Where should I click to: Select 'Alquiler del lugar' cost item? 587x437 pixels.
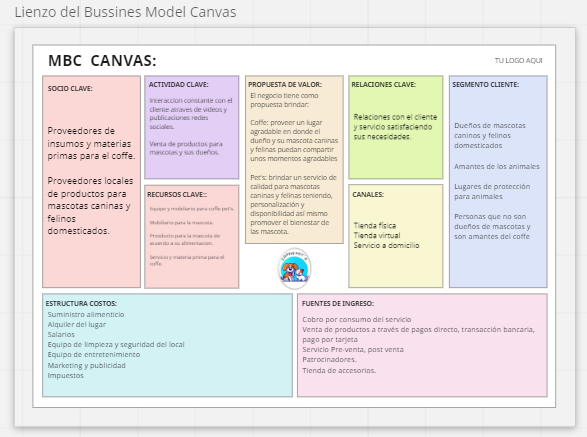76,325
